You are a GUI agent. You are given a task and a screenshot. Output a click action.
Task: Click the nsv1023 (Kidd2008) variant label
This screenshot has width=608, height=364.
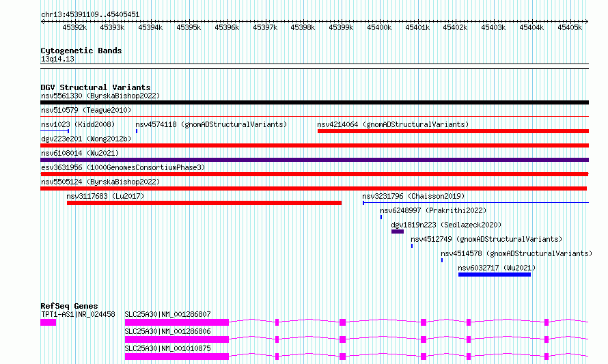pos(77,124)
